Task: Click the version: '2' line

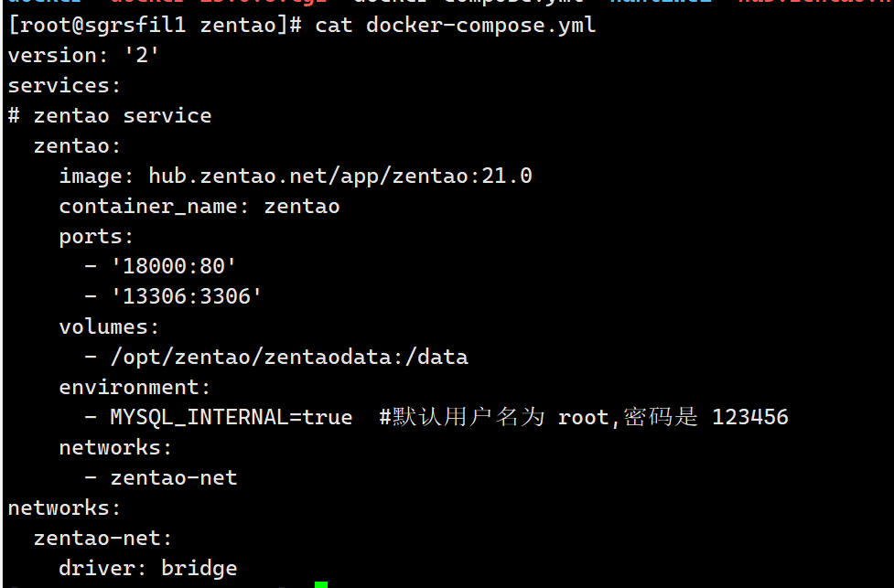Action: [83, 55]
